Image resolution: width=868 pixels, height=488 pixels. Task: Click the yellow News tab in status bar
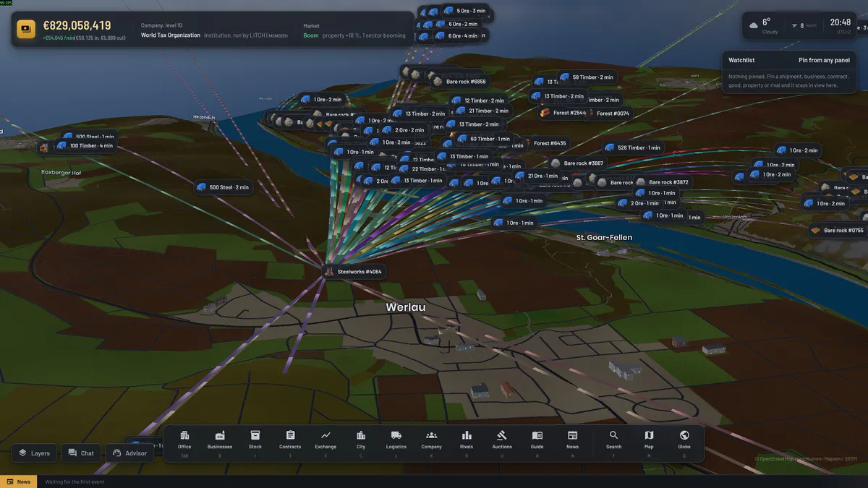[x=19, y=481]
